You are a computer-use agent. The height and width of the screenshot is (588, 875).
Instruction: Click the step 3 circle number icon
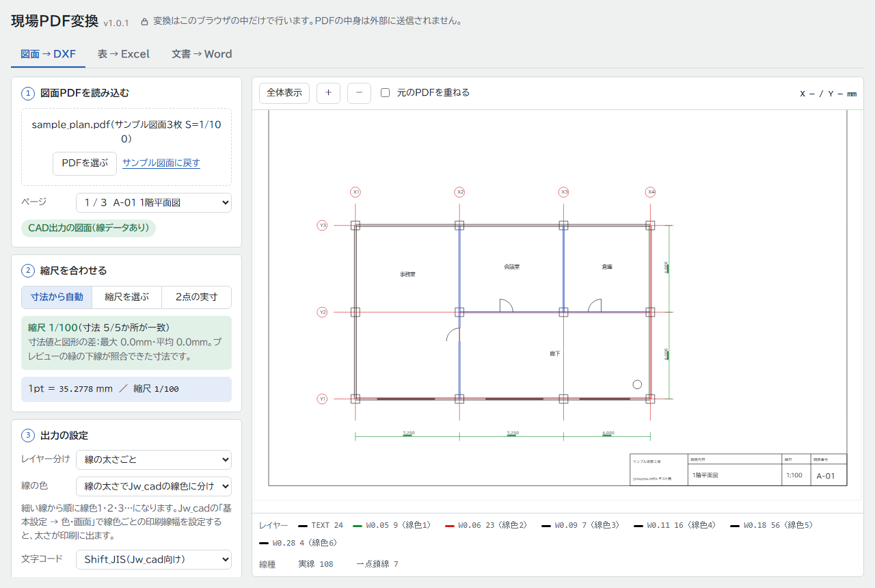[x=28, y=436]
